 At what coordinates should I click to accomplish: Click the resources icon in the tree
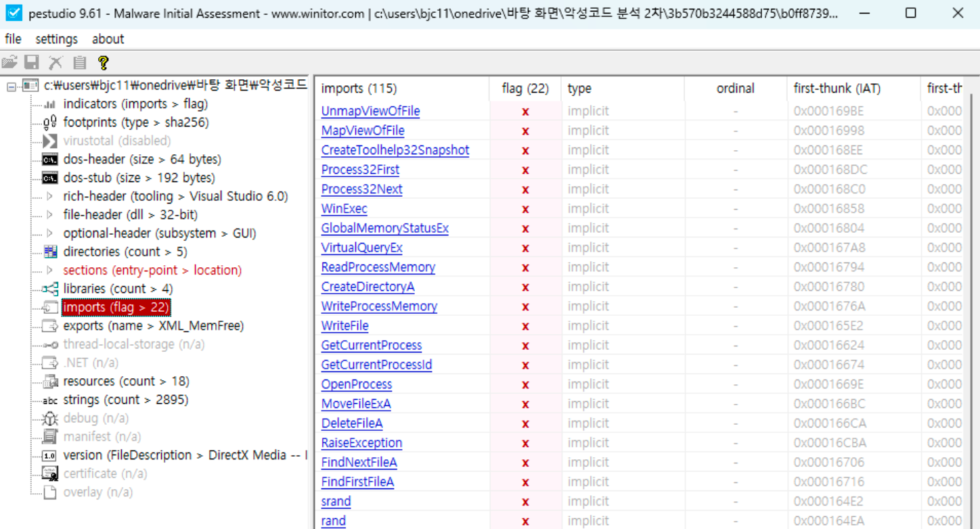(50, 382)
